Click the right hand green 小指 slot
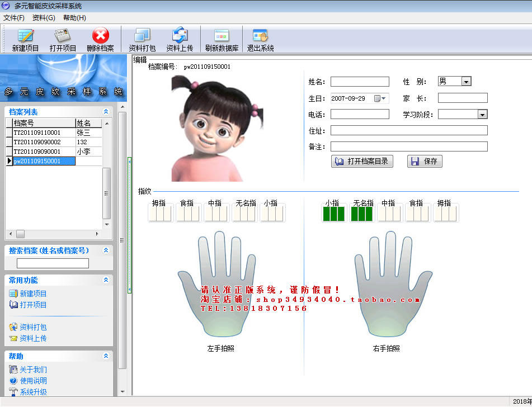The image size is (532, 407). point(334,213)
